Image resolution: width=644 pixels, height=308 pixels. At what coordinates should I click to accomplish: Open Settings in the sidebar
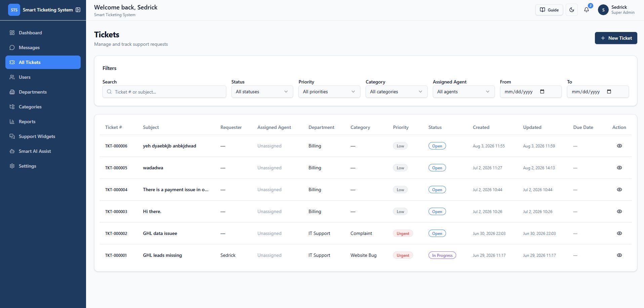(x=43, y=166)
